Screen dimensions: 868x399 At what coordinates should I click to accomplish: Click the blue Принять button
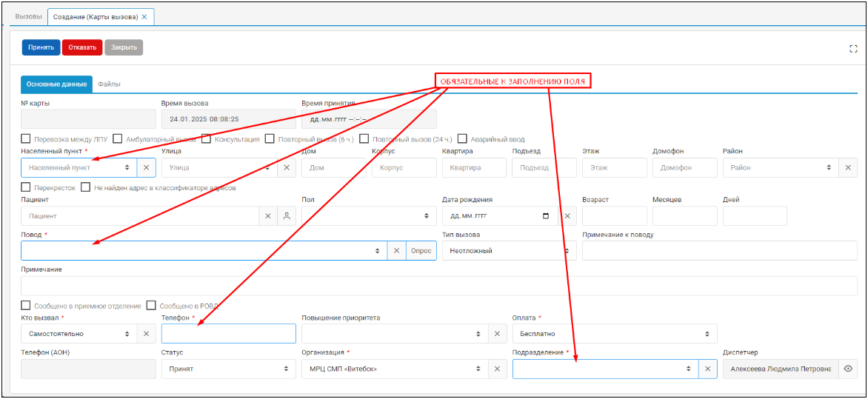[x=41, y=47]
